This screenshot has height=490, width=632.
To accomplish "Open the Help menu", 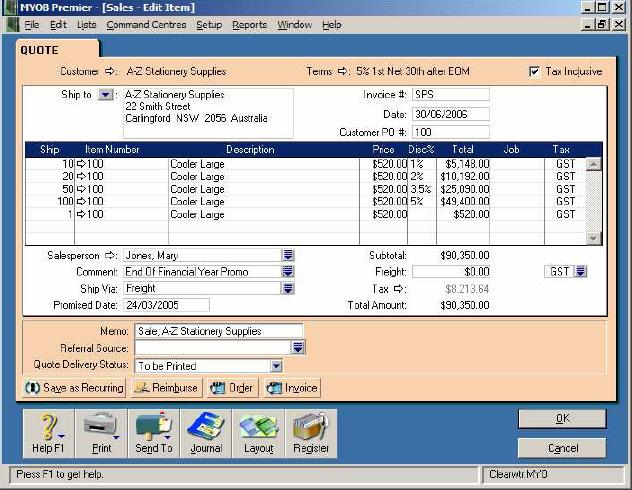I will (x=332, y=25).
